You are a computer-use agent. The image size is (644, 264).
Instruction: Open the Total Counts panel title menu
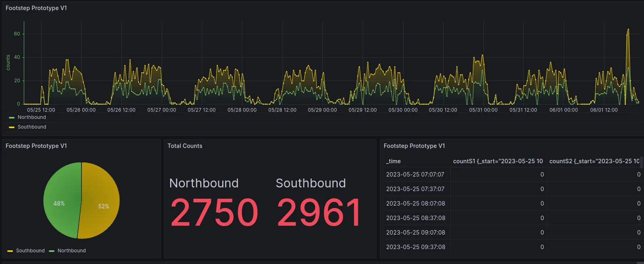(x=185, y=146)
